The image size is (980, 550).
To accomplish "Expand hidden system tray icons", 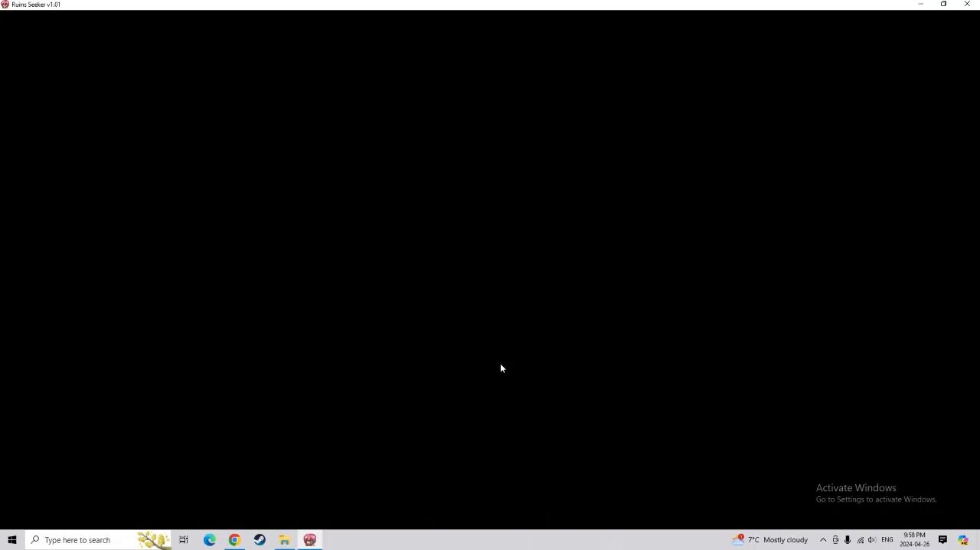I will point(823,540).
